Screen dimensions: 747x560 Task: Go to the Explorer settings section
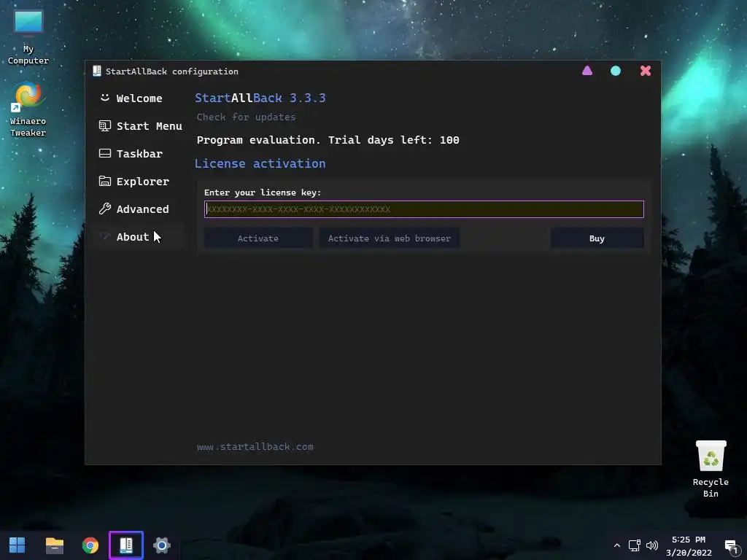click(x=139, y=181)
